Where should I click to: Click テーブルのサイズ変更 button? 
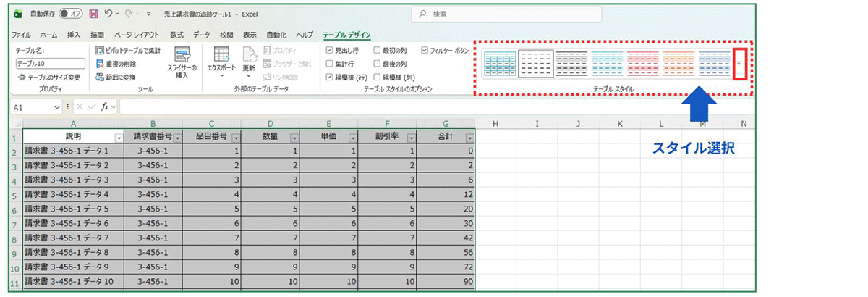click(x=48, y=77)
